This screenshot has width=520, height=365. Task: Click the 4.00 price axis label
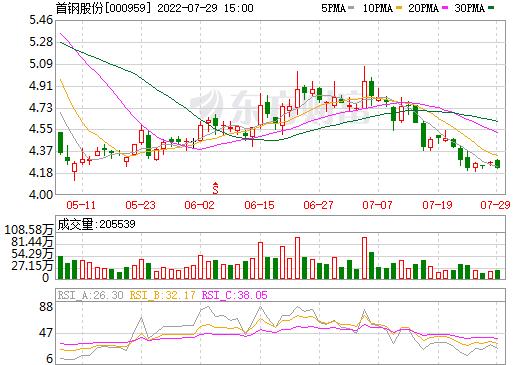coord(41,195)
